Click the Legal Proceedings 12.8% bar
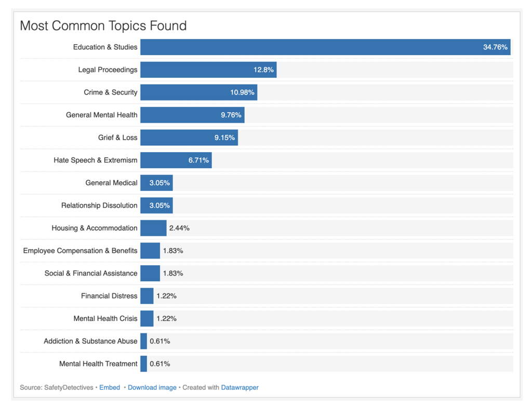 [208, 70]
